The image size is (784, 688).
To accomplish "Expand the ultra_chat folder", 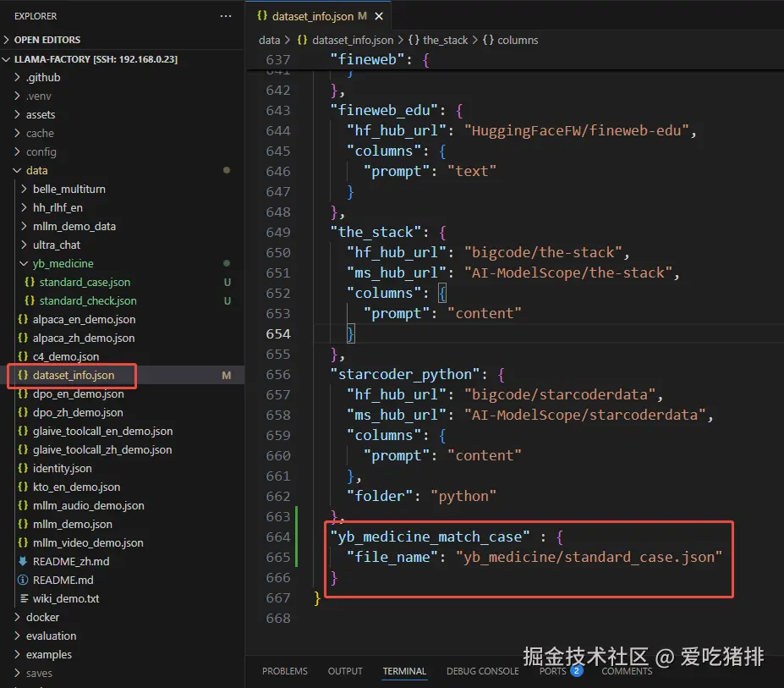I will [56, 245].
